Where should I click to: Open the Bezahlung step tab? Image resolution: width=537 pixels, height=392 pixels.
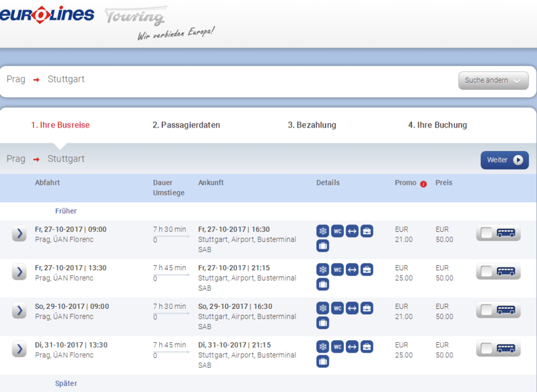(x=312, y=125)
